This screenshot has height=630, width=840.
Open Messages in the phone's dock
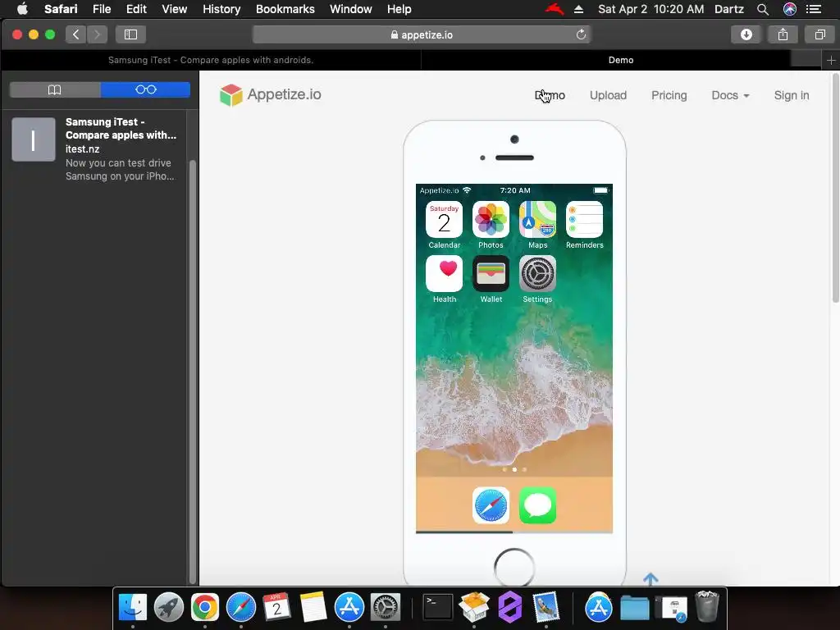coord(537,505)
